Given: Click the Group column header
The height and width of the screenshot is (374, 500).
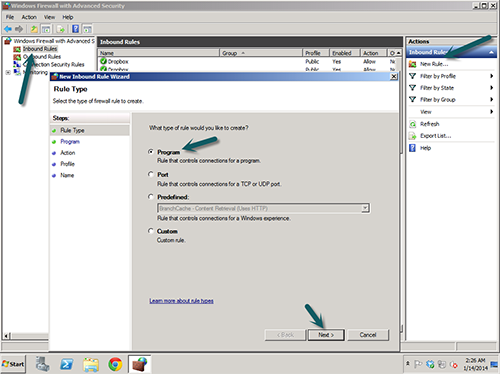Looking at the screenshot, I should [261, 53].
